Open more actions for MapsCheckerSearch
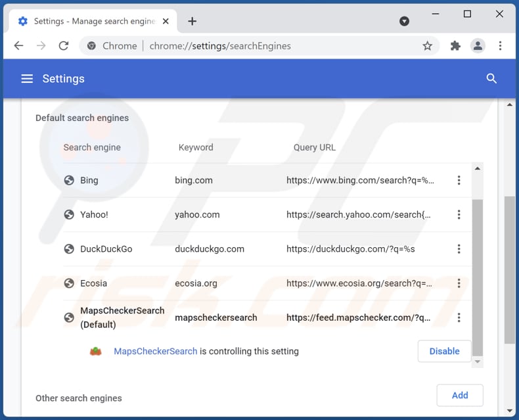The width and height of the screenshot is (519, 420). point(459,317)
